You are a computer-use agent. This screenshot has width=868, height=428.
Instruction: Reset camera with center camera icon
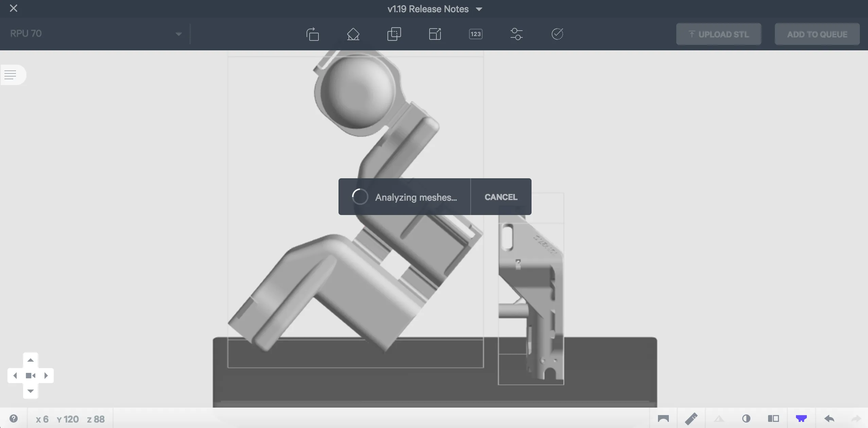coord(31,376)
